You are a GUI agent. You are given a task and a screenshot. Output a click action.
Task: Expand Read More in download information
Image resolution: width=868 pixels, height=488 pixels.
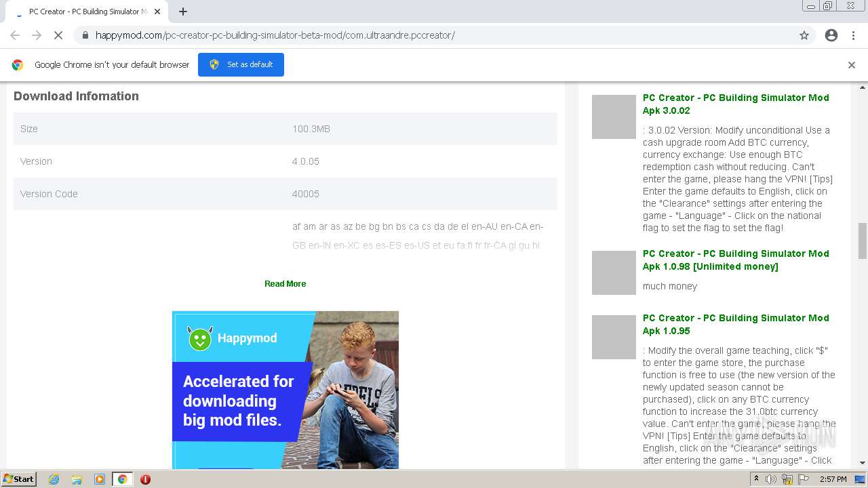tap(285, 284)
